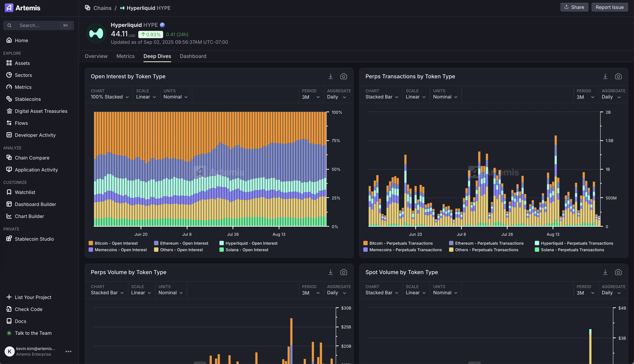This screenshot has width=634, height=364.
Task: Open Spot Volume Aggregate Daily dropdown
Action: [x=611, y=292]
